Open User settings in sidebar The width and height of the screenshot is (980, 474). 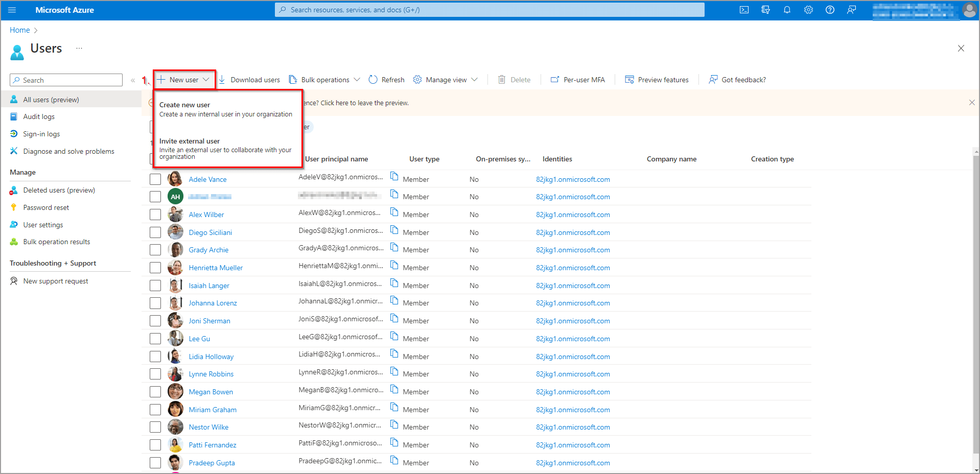pyautogui.click(x=43, y=225)
